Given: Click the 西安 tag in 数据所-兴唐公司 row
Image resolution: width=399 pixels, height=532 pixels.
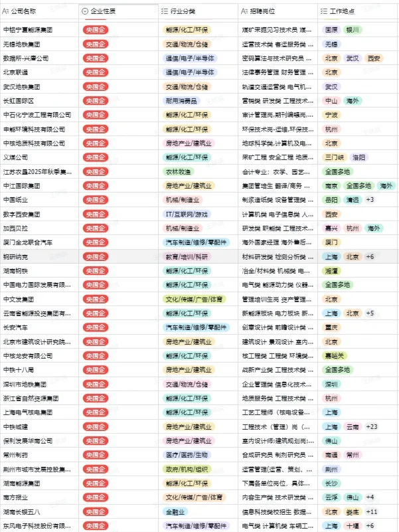Looking at the screenshot, I should pos(374,58).
